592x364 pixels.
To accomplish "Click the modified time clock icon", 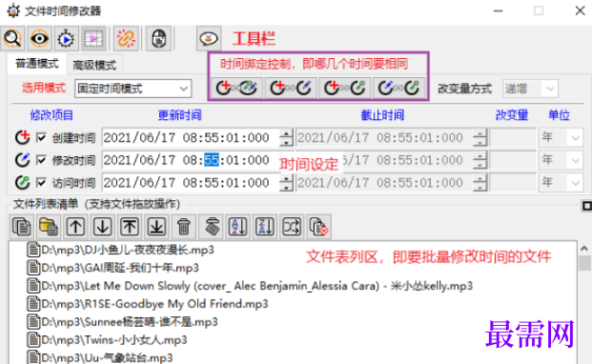I will [x=22, y=160].
